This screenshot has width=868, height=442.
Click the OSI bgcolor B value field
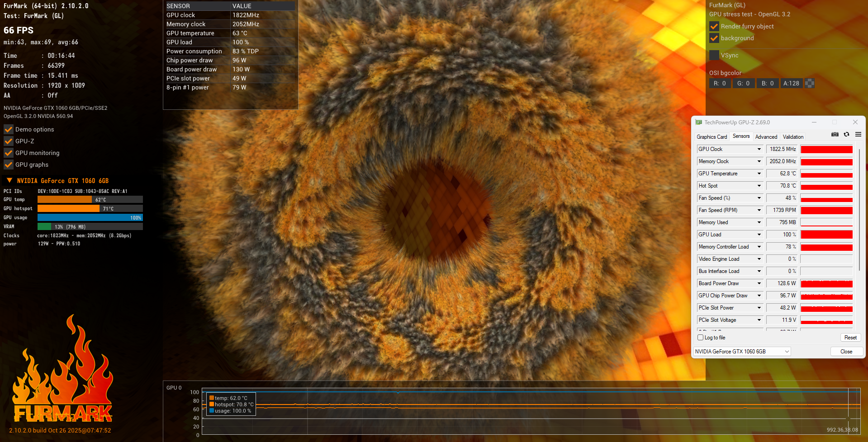768,83
